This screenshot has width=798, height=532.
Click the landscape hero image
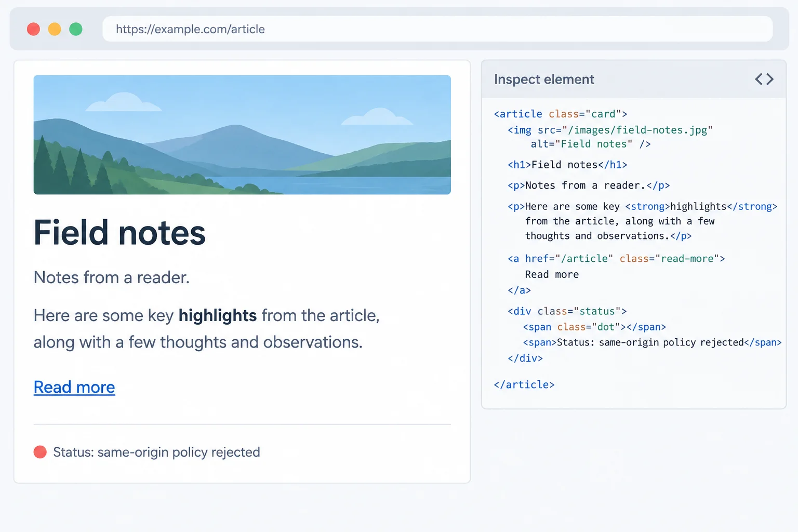coord(242,135)
